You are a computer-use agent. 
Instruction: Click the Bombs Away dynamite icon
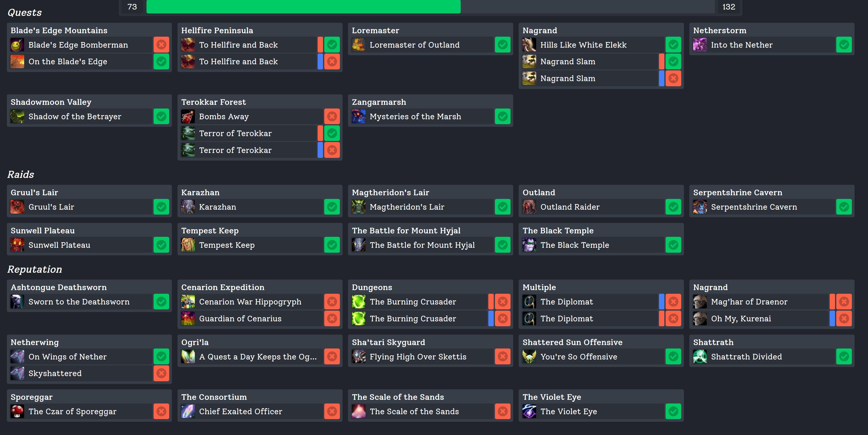pos(188,117)
